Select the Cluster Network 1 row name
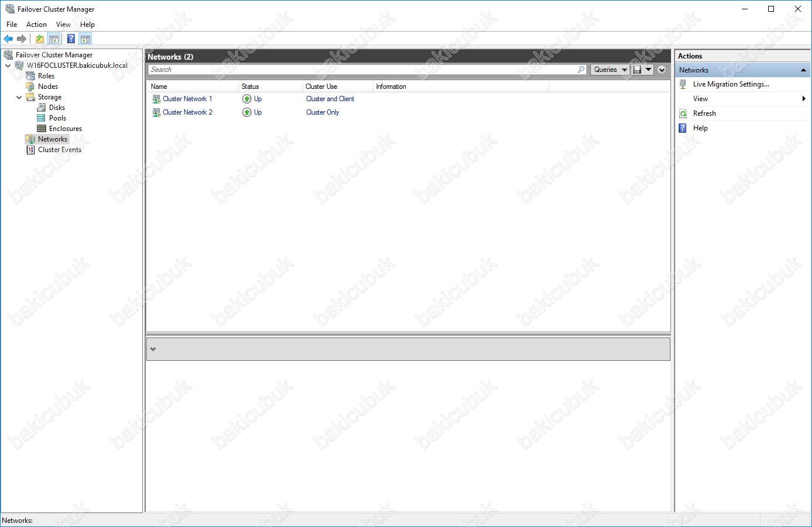812x527 pixels. (187, 99)
